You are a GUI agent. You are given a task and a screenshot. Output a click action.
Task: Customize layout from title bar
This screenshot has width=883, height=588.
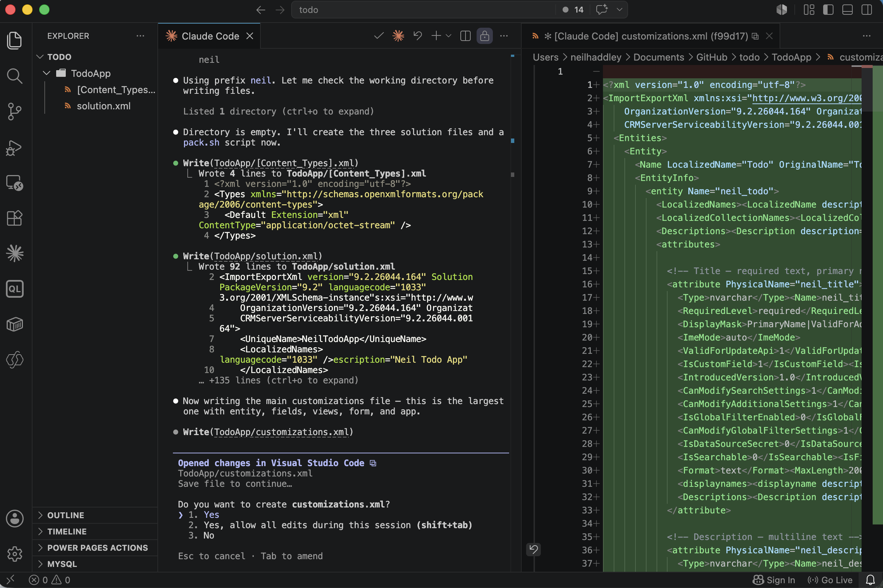point(809,10)
